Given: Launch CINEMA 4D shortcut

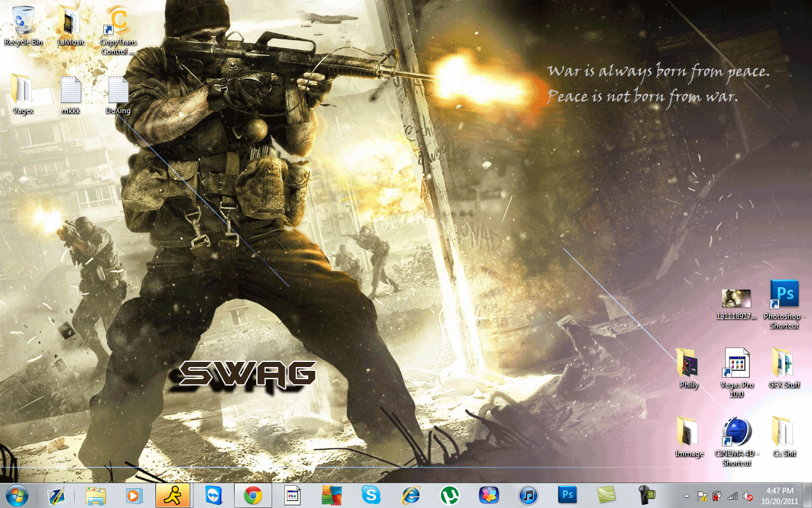Looking at the screenshot, I should tap(737, 441).
